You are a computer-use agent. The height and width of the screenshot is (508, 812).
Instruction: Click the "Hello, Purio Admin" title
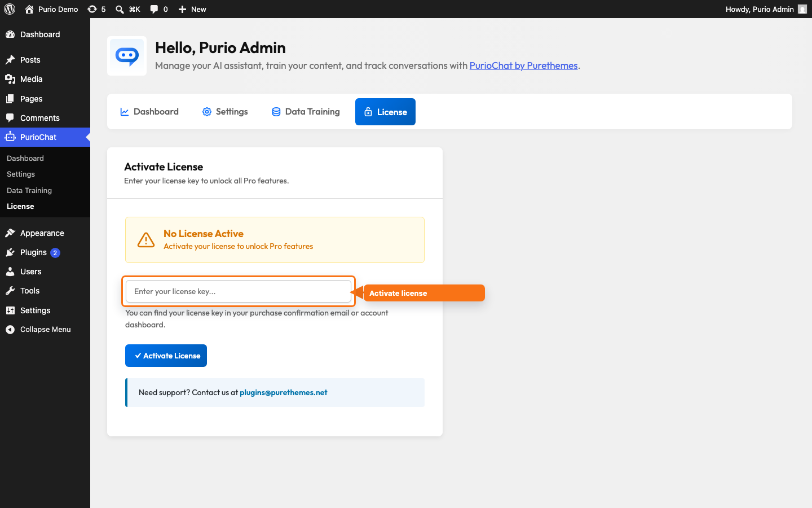220,47
